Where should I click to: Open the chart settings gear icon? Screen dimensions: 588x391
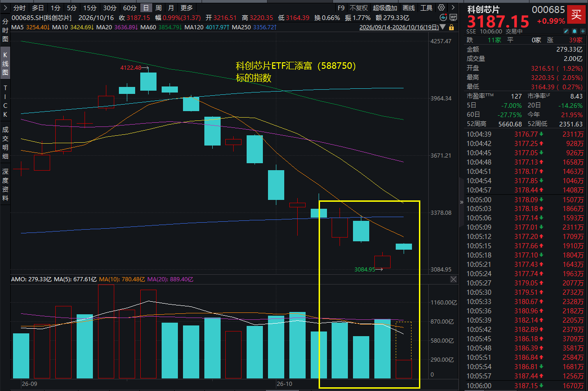(441, 7)
